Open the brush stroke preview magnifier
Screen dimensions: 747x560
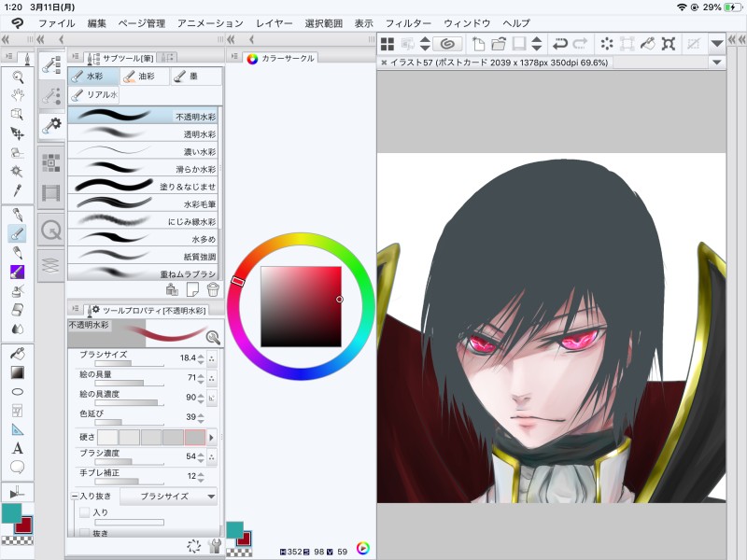pos(213,337)
